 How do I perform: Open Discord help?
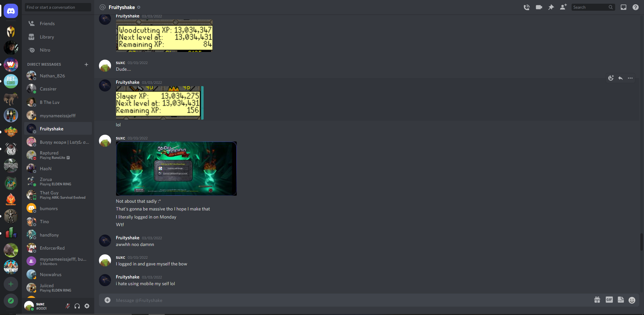[636, 7]
